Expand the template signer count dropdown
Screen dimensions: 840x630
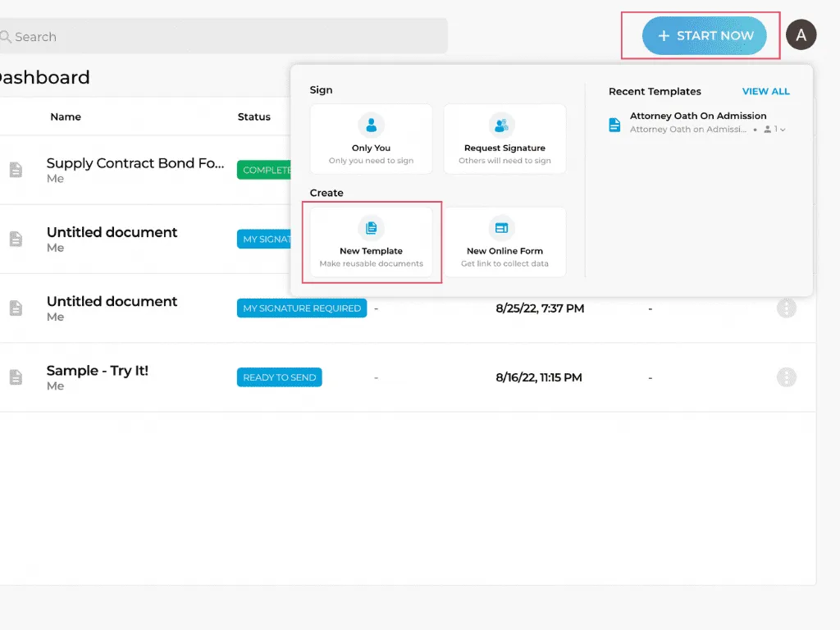[774, 129]
